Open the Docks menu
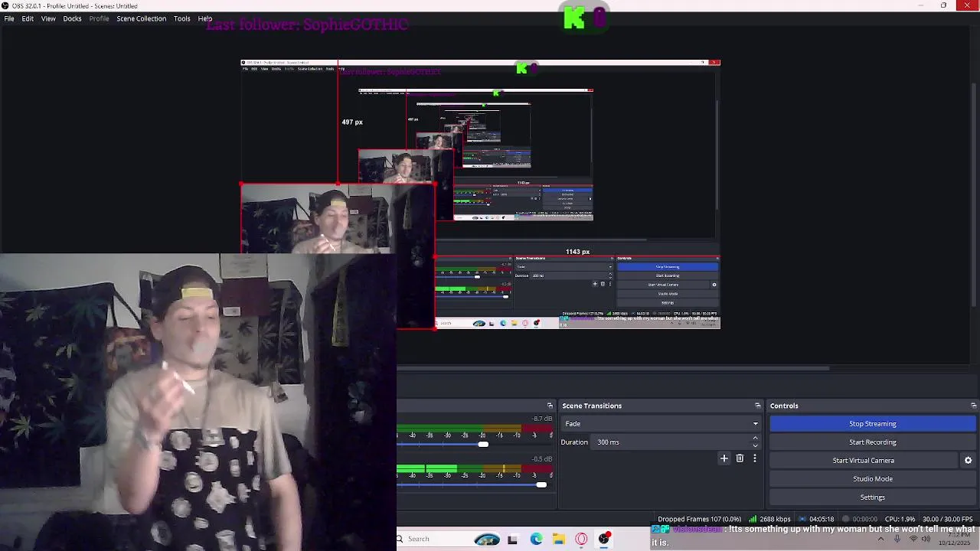Image resolution: width=980 pixels, height=551 pixels. (x=72, y=18)
